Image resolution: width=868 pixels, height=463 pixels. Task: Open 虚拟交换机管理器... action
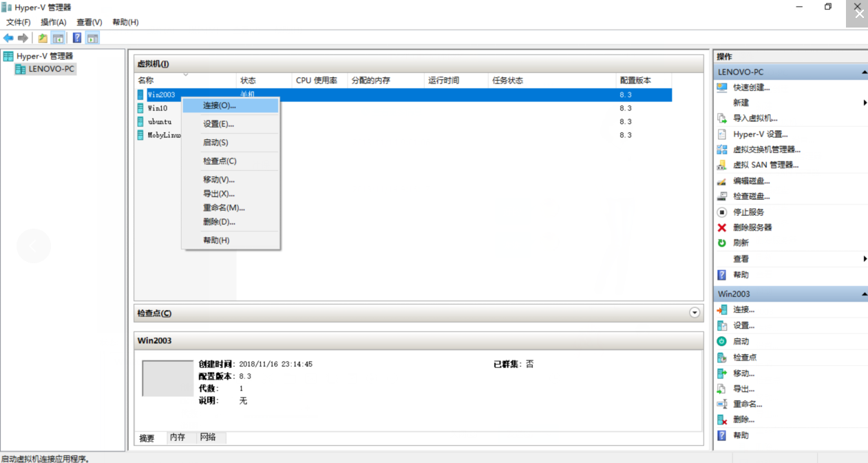click(767, 150)
